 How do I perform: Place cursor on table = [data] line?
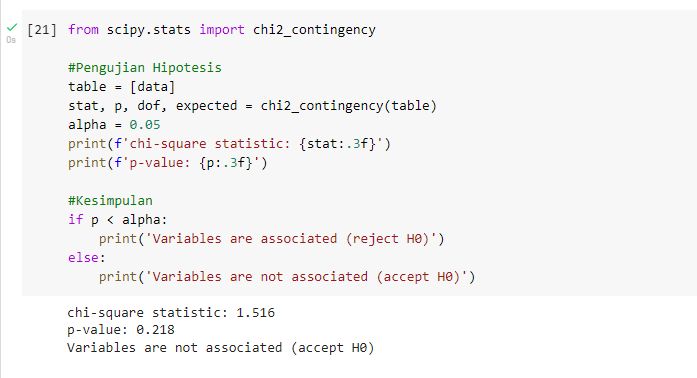pyautogui.click(x=121, y=87)
